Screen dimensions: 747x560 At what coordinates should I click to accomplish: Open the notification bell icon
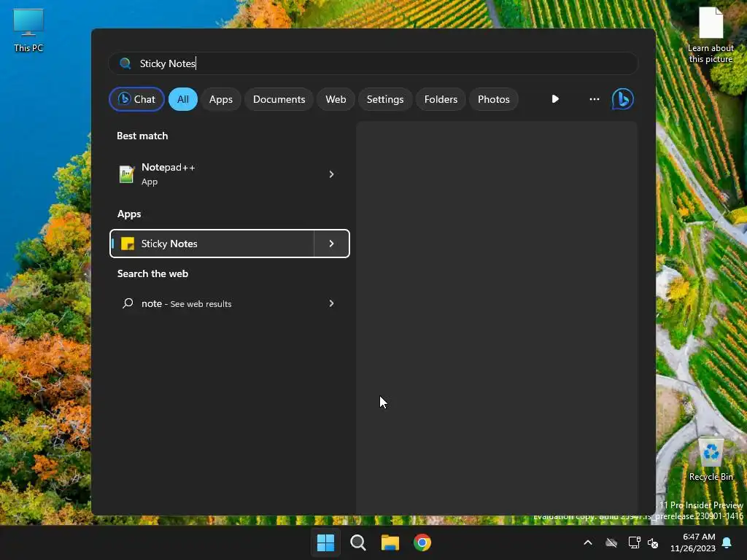tap(727, 542)
